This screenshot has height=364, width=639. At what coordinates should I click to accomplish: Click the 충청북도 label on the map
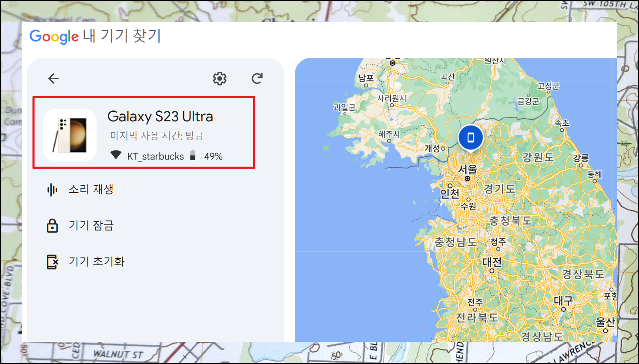pos(511,220)
